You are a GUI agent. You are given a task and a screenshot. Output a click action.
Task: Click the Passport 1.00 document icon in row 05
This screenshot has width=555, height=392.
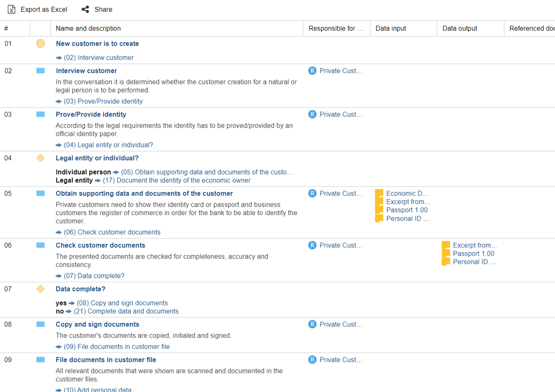[x=379, y=210]
